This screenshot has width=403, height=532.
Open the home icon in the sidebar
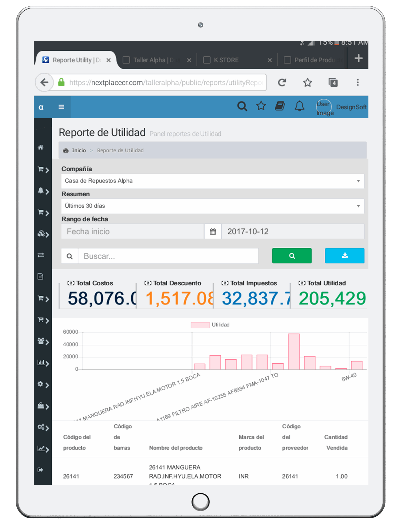click(x=41, y=147)
